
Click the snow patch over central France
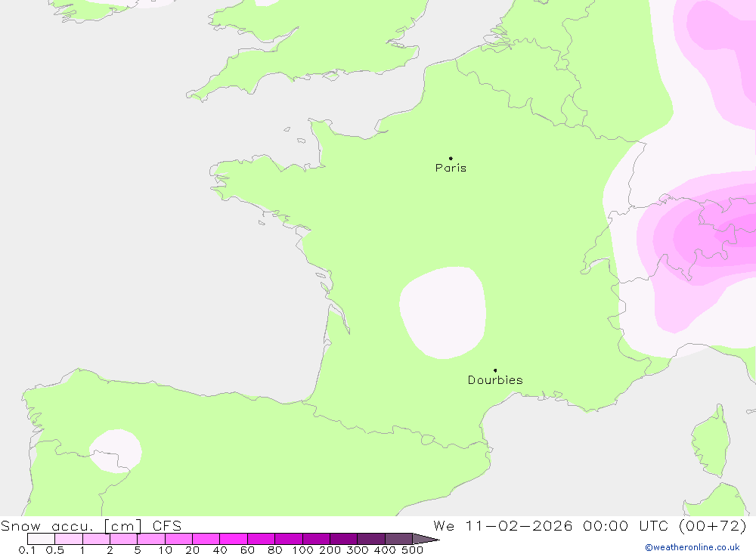(x=442, y=312)
